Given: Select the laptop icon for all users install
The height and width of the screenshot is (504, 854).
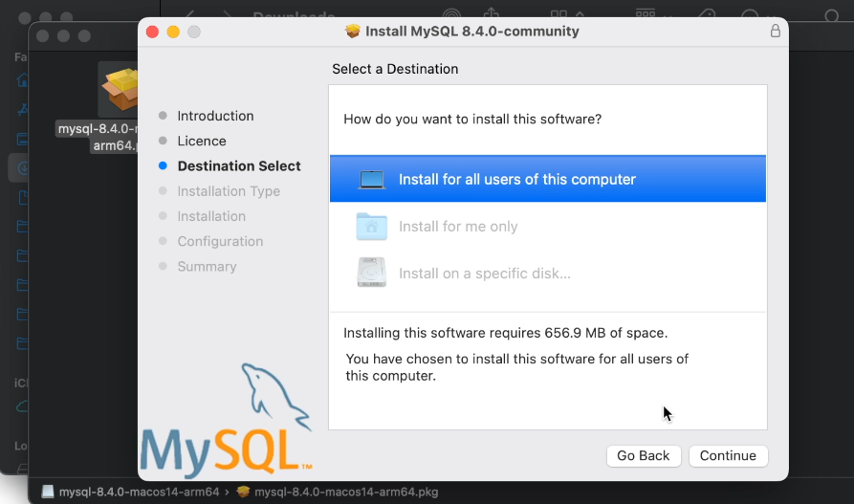Looking at the screenshot, I should (x=371, y=179).
